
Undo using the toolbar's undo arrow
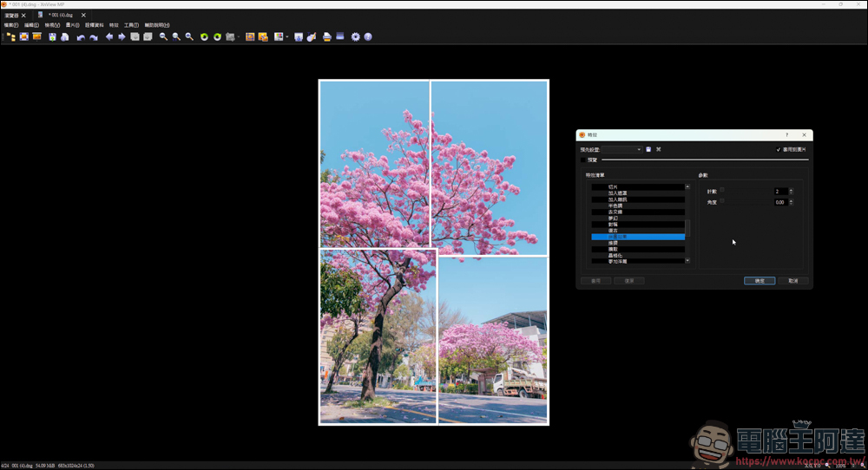click(81, 37)
